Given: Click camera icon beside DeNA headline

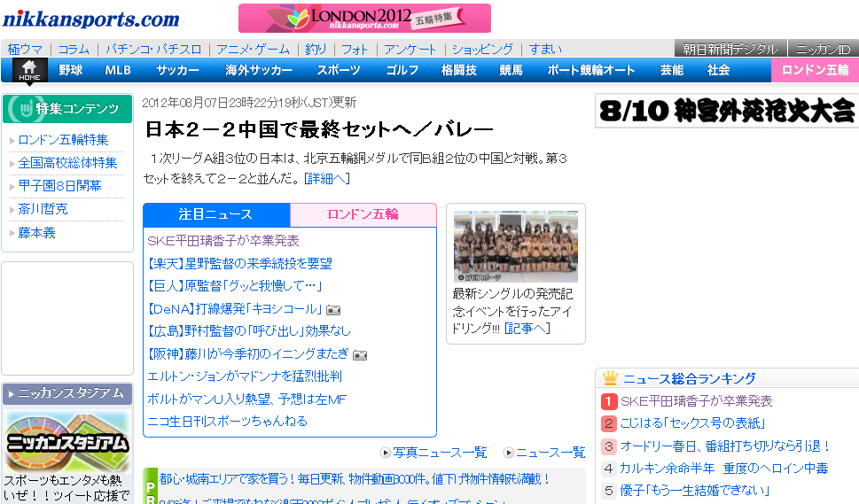Looking at the screenshot, I should pos(333,310).
